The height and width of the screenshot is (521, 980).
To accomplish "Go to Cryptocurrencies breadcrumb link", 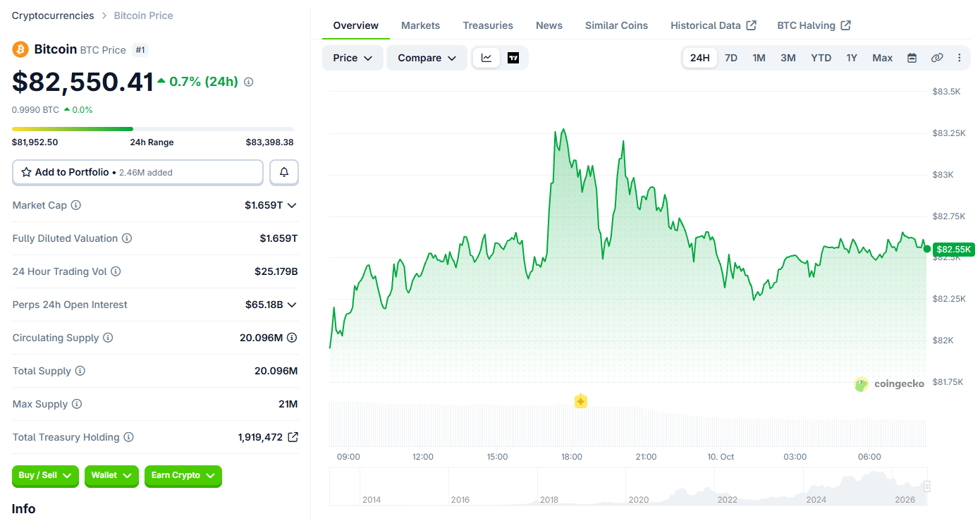I will tap(53, 16).
